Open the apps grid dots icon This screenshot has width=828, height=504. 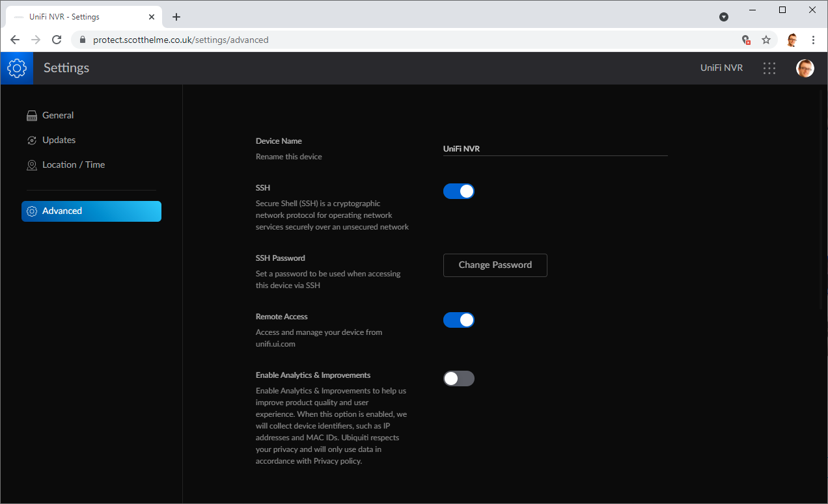click(769, 68)
